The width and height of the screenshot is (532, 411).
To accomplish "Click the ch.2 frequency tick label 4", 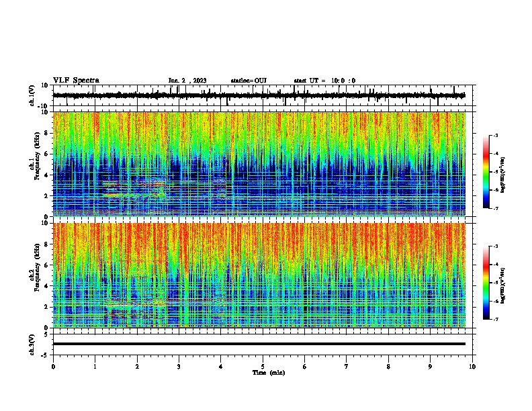I will pos(46,286).
